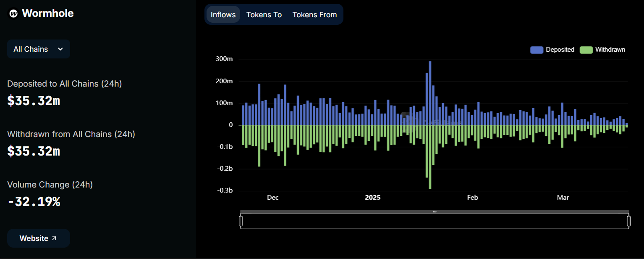Screen dimensions: 644x259
Task: Switch to the Inflows tab
Action: tap(223, 15)
